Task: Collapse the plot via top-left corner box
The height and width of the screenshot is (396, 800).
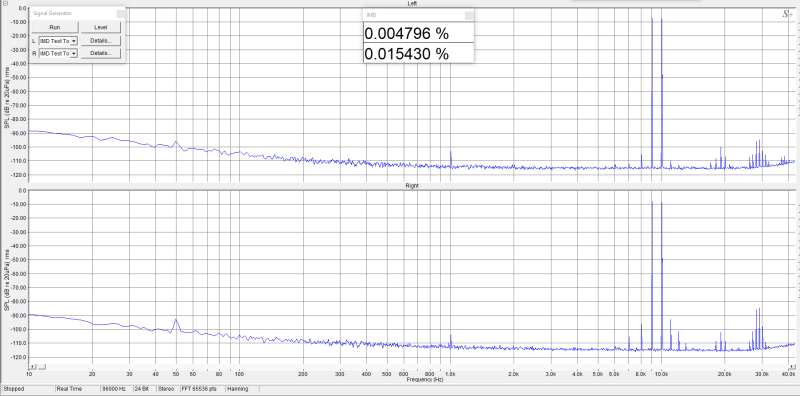Action: click(x=5, y=3)
